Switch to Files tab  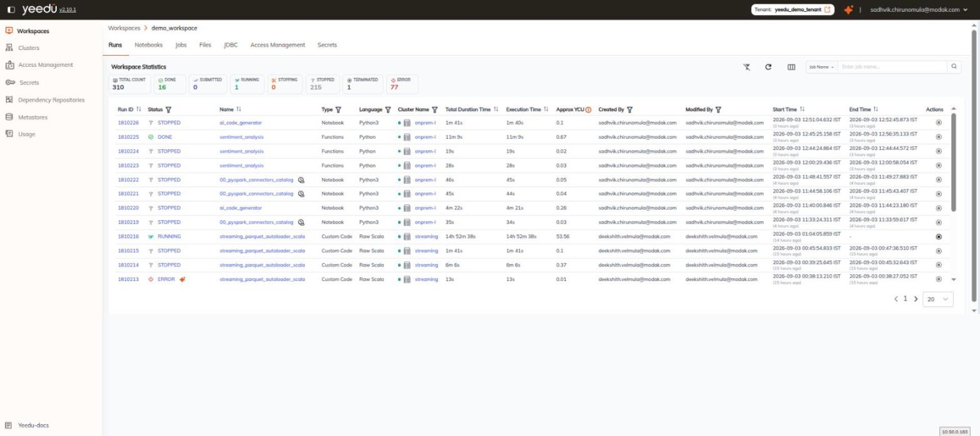(205, 45)
